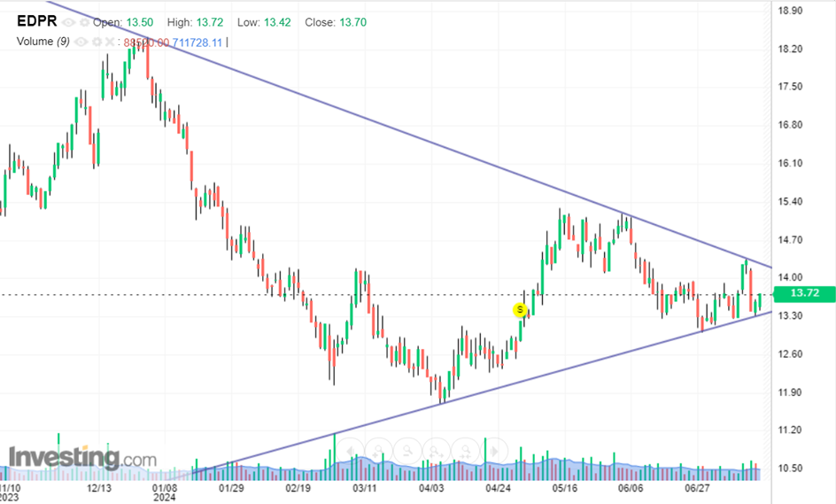Click the EDPR symbol title
The image size is (836, 504).
pyautogui.click(x=37, y=21)
